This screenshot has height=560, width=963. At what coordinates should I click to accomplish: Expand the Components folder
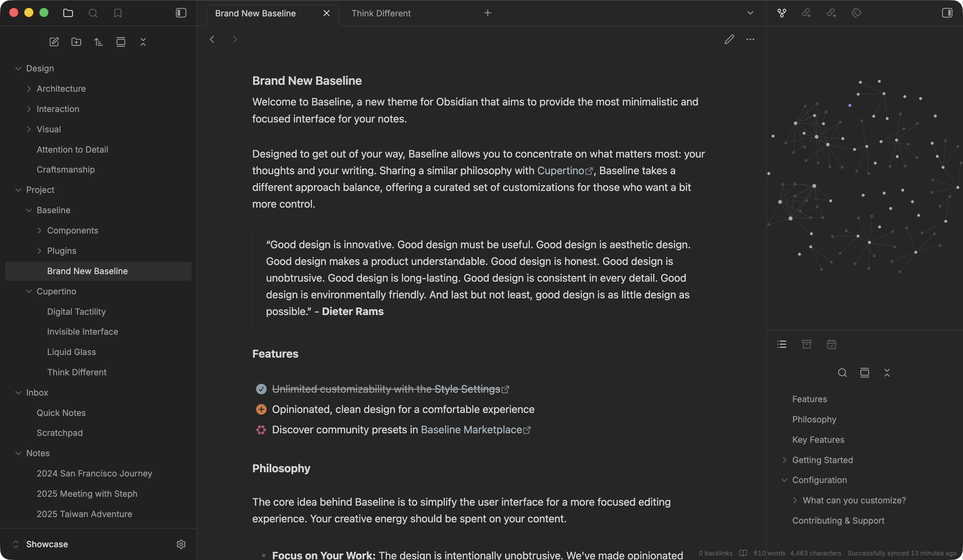click(x=40, y=230)
